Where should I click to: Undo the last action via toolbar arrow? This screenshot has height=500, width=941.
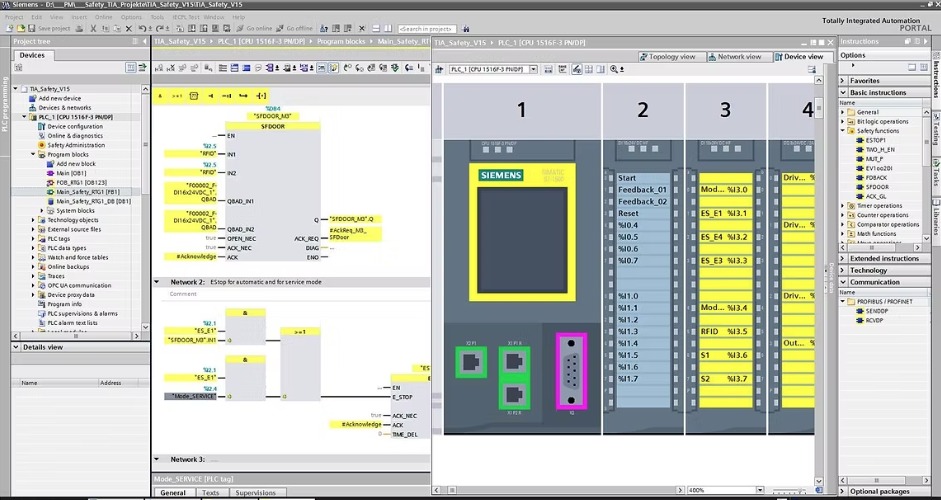pos(142,28)
